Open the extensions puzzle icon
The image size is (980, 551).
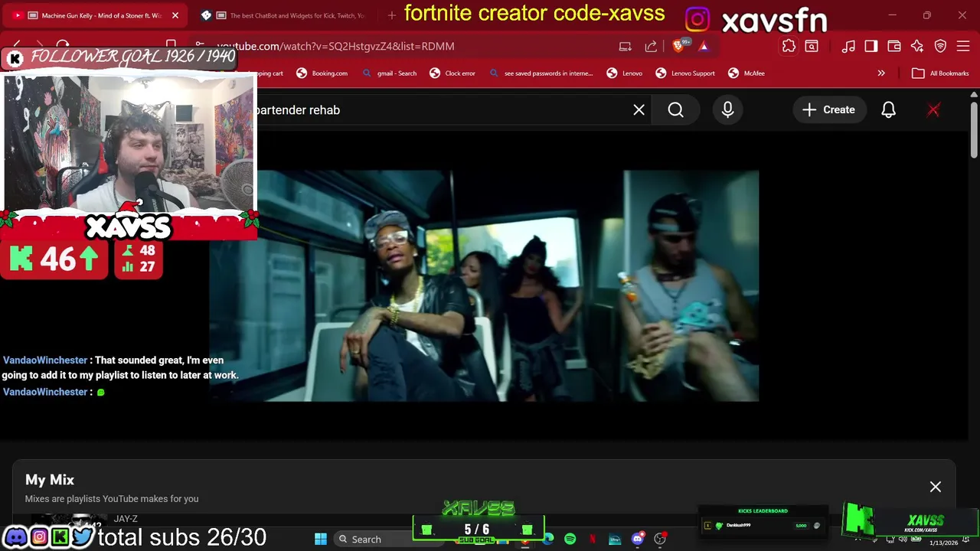pos(789,47)
